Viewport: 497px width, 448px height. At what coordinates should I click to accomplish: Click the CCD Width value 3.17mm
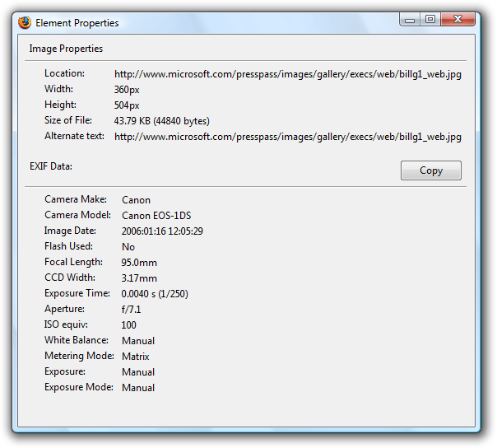[x=139, y=278]
